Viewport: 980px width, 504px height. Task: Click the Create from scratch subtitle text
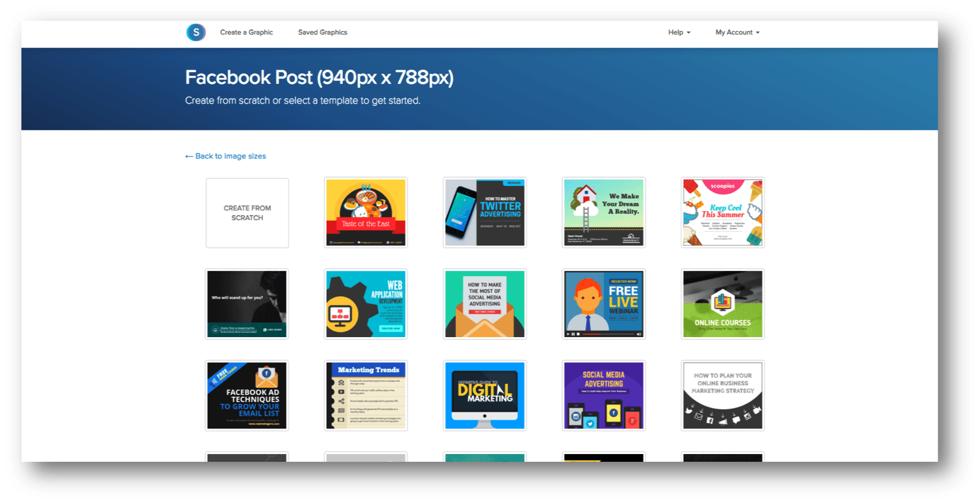(303, 101)
